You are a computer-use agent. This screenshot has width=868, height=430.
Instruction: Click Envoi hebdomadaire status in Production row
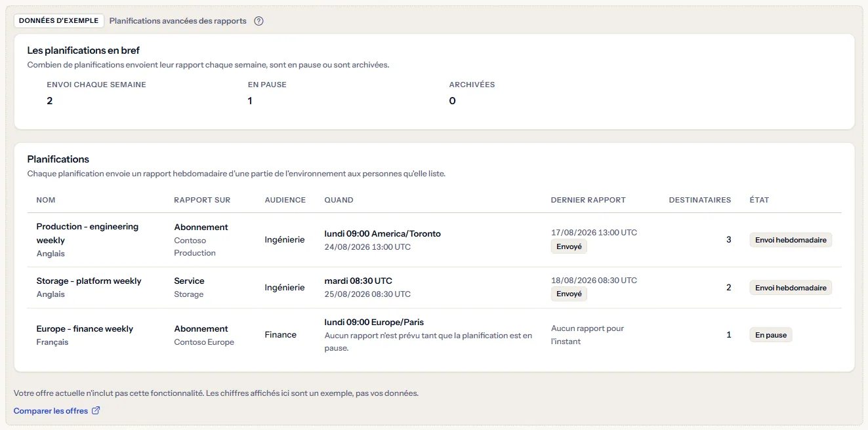tap(791, 240)
